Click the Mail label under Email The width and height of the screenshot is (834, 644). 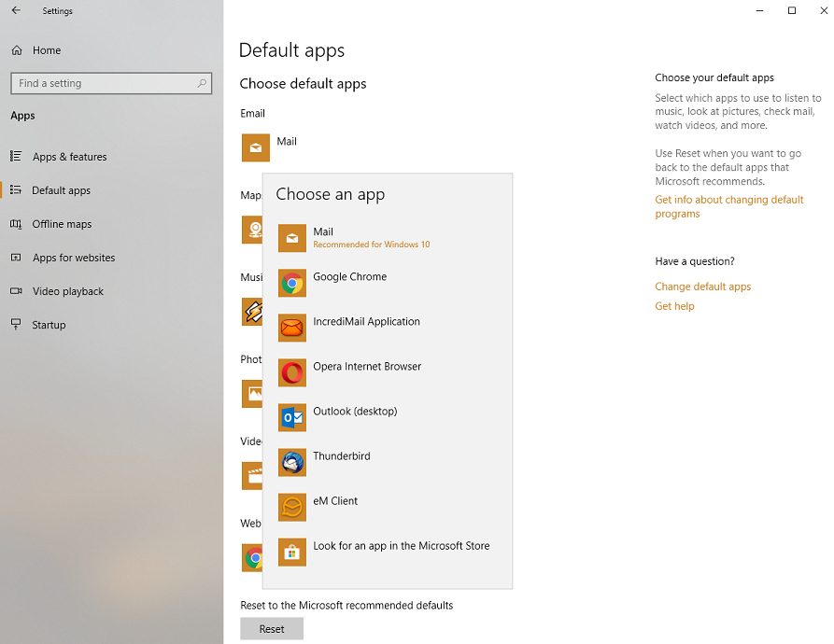click(x=287, y=141)
